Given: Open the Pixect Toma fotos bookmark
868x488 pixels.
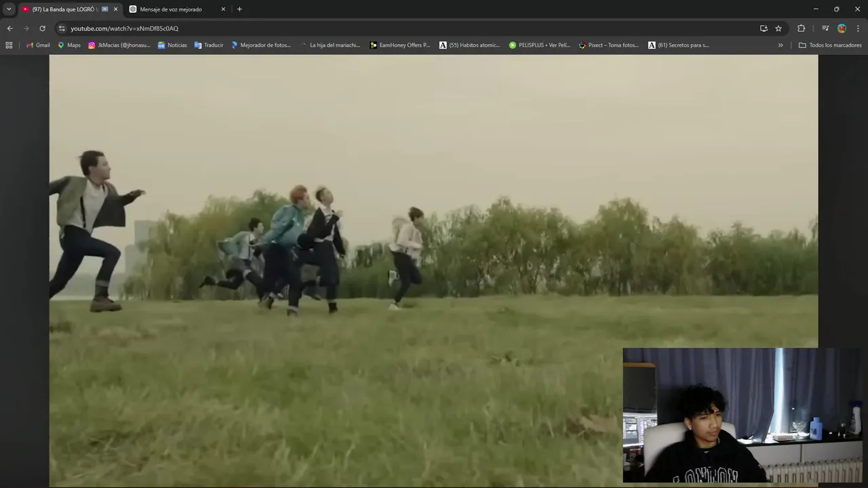Looking at the screenshot, I should tap(609, 45).
